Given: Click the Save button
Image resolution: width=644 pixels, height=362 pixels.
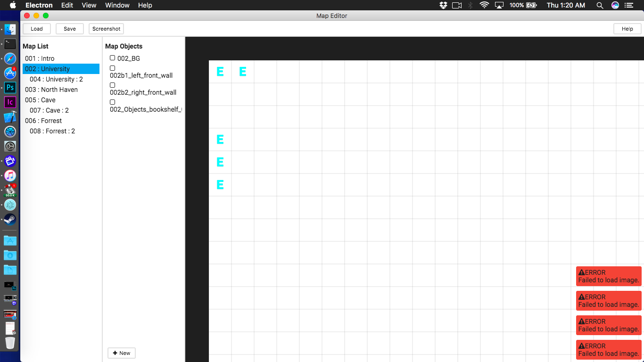Looking at the screenshot, I should [x=70, y=29].
